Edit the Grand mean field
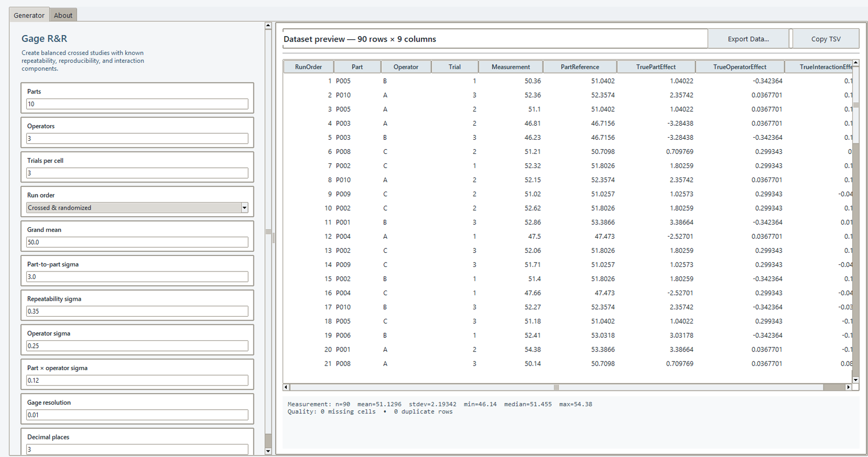 pyautogui.click(x=137, y=242)
